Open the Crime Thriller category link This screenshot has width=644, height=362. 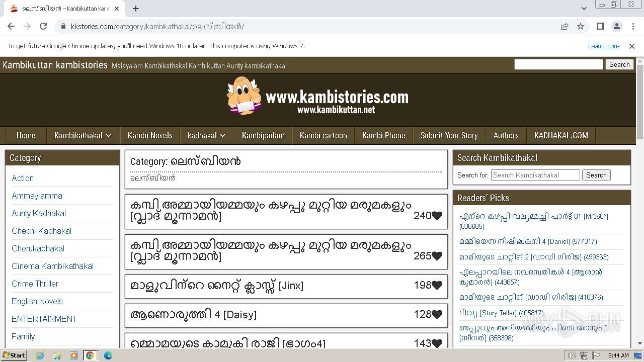(x=35, y=284)
